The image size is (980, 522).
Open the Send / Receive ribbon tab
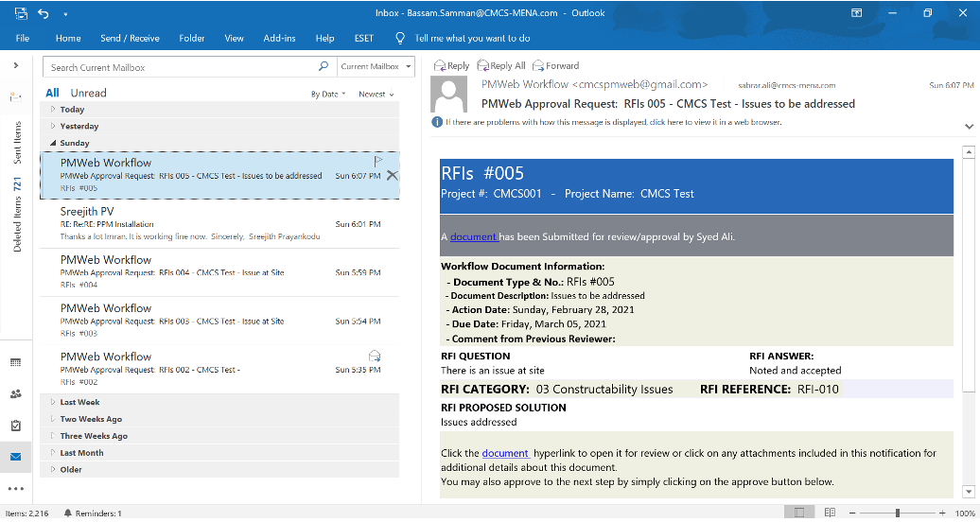[130, 39]
